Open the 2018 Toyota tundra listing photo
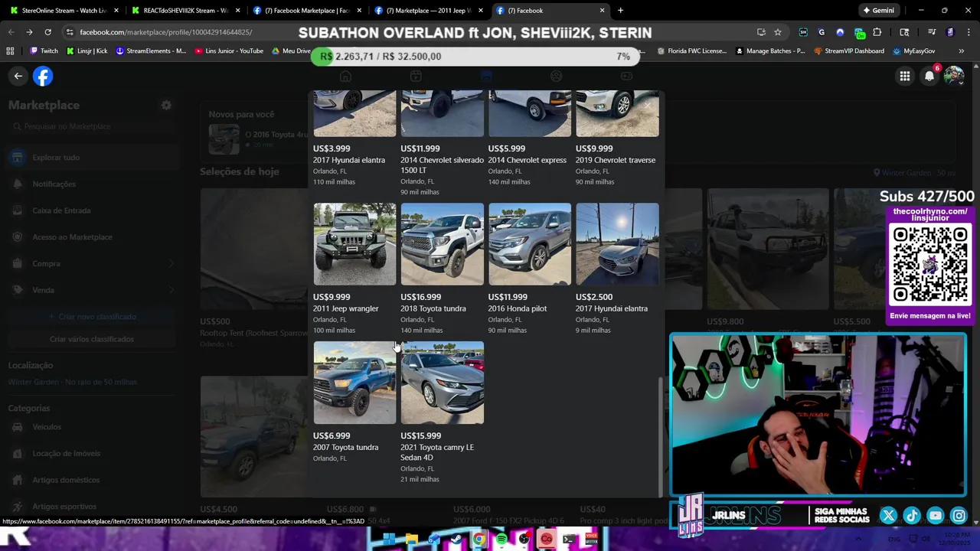This screenshot has height=551, width=980. pos(442,244)
